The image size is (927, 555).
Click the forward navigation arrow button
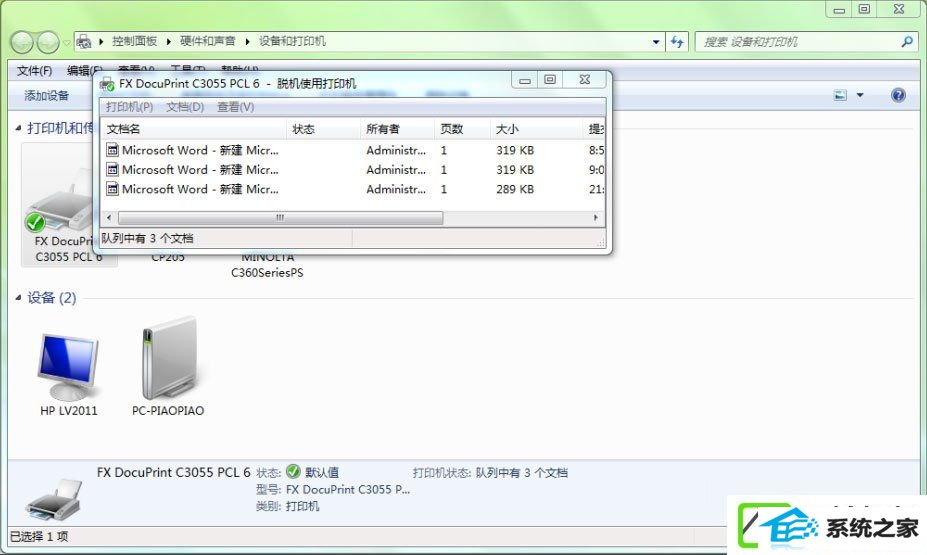(x=48, y=42)
